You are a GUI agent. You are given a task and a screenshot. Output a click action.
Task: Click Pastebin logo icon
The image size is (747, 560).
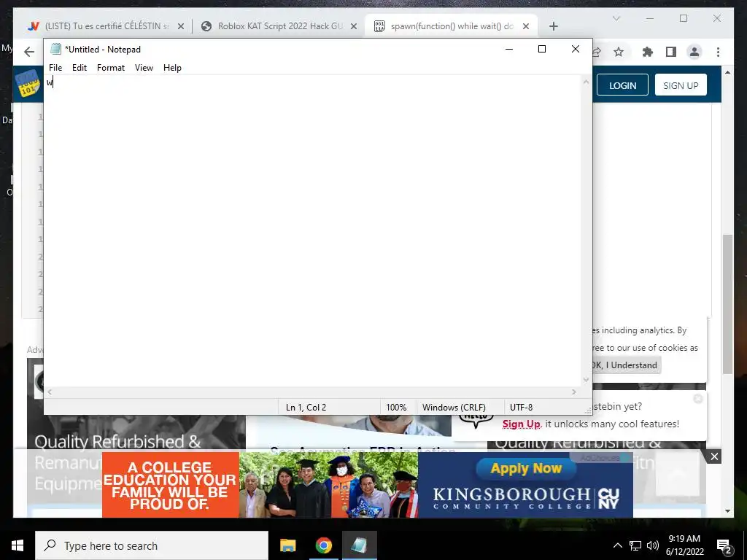click(28, 85)
